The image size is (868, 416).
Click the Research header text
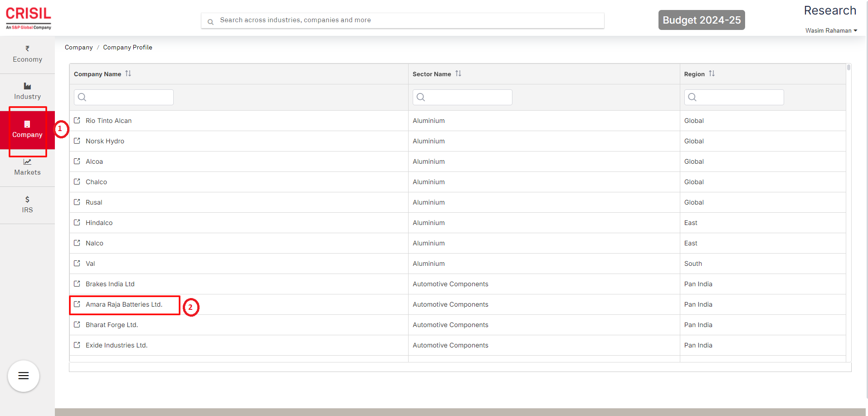click(830, 10)
